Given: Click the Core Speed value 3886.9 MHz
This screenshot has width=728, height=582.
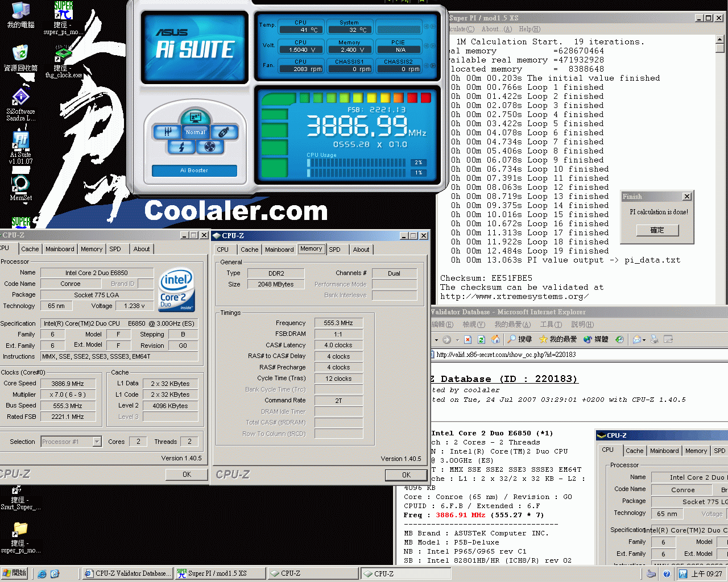Looking at the screenshot, I should pyautogui.click(x=68, y=384).
